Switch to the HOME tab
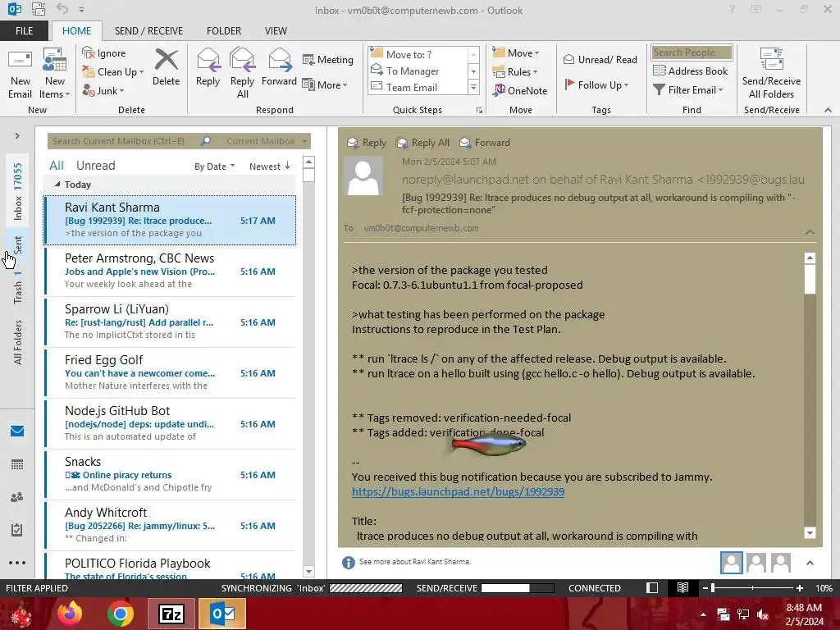840x630 pixels. click(x=76, y=31)
